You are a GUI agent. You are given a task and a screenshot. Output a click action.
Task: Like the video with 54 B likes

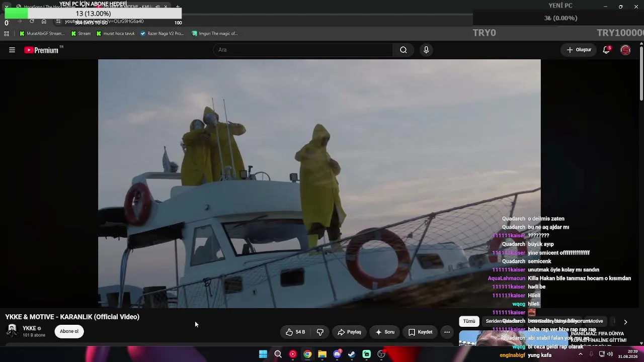click(x=295, y=332)
